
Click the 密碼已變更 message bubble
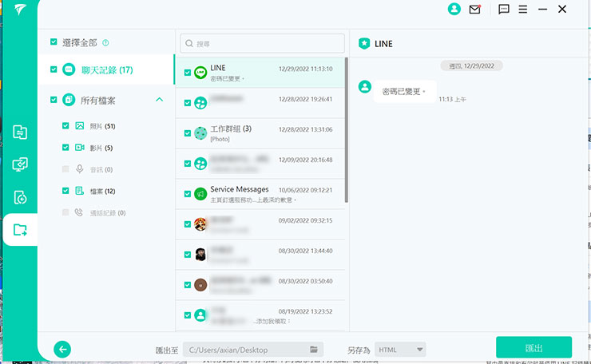pos(404,92)
